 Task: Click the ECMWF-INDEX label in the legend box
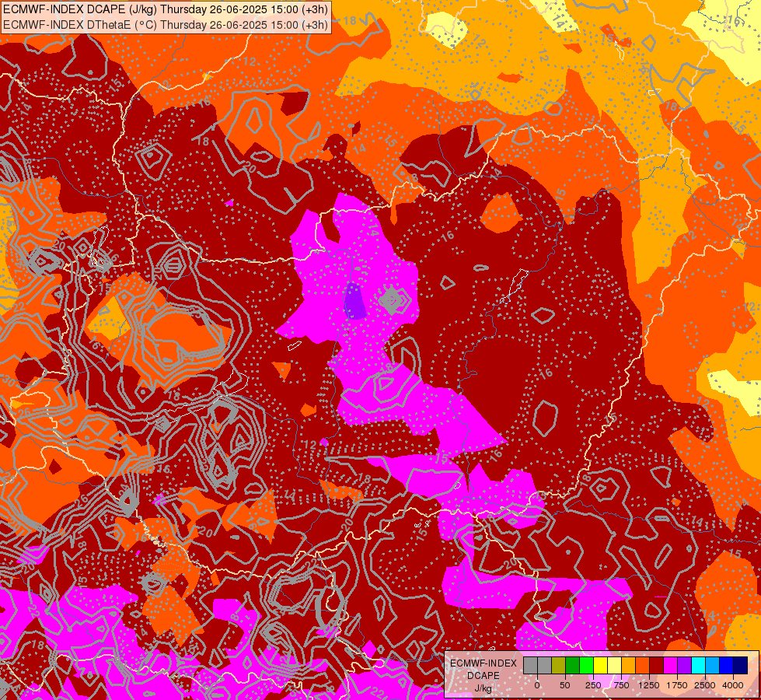483,663
